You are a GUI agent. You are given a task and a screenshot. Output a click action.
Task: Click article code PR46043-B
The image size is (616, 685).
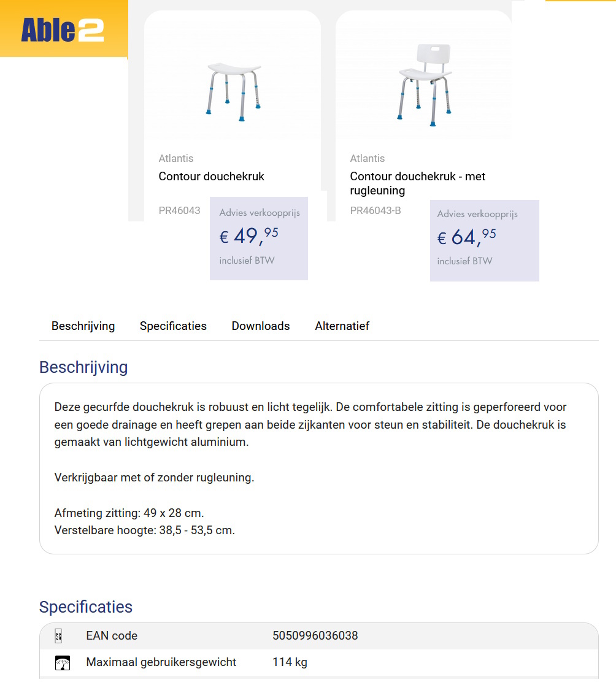[375, 210]
